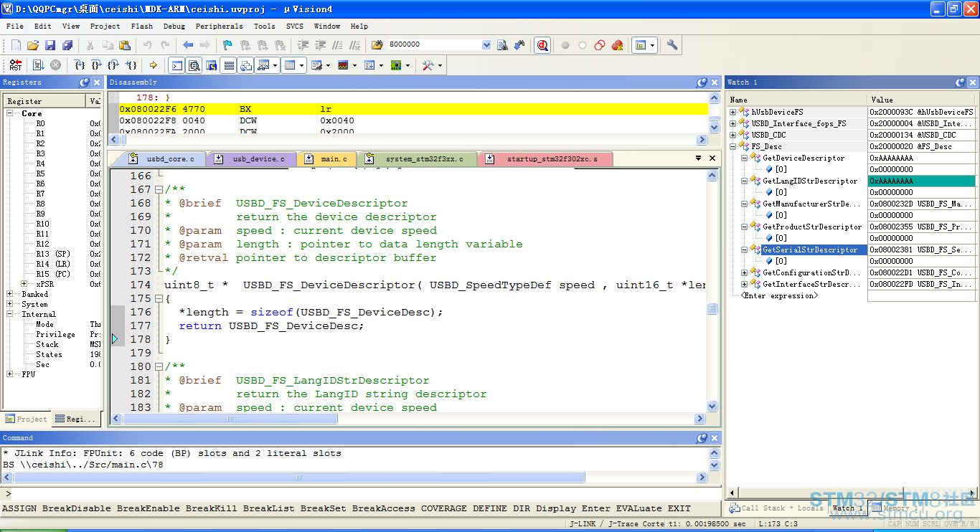Switch to the usb_device.c tab
Screen dimensions: 980x532
click(x=251, y=158)
